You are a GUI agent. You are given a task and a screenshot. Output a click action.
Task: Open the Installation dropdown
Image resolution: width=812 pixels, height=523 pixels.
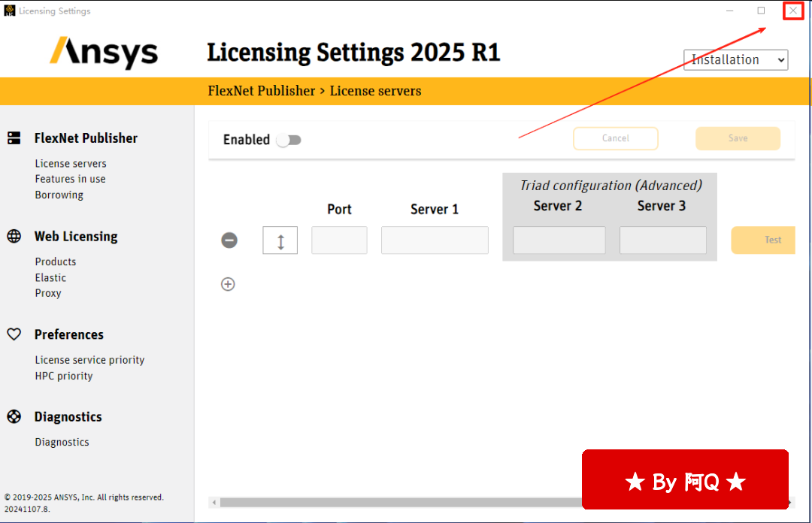pos(736,60)
